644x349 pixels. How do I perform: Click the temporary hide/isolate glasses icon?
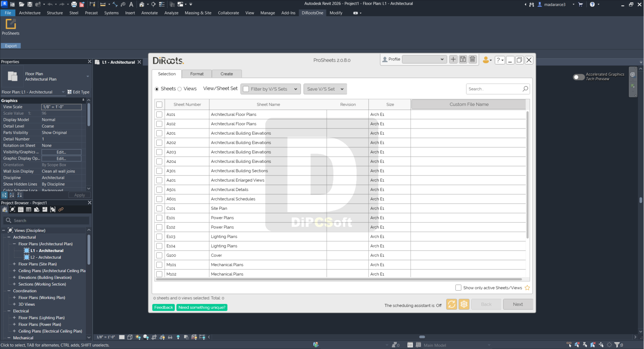coord(170,337)
